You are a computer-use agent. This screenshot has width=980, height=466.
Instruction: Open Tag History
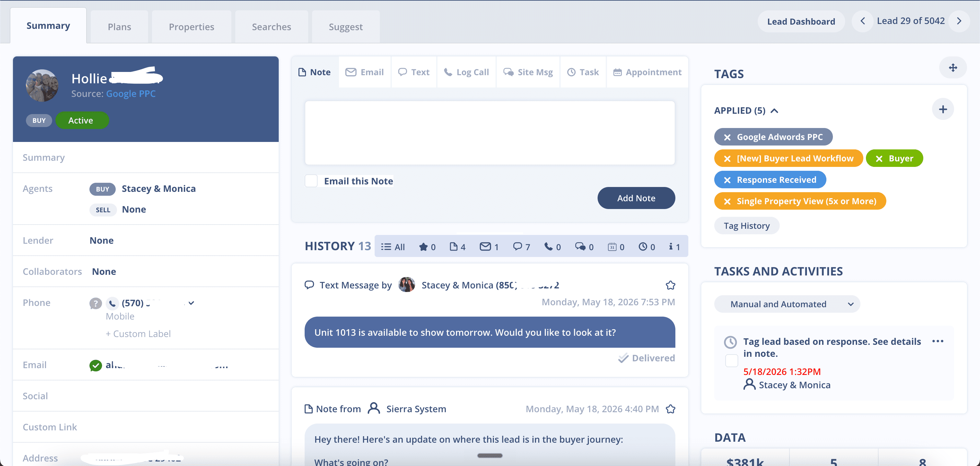click(x=746, y=226)
